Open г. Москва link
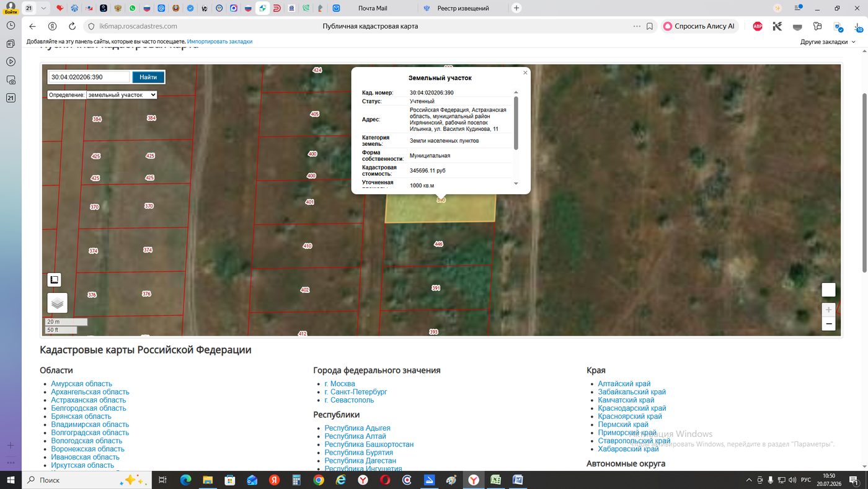The width and height of the screenshot is (868, 489). tap(340, 384)
